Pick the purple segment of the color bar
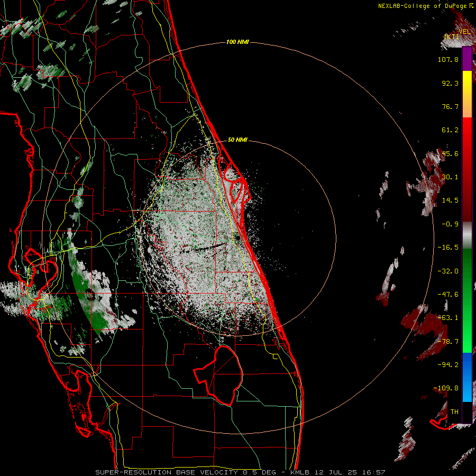The image size is (476, 476). pyautogui.click(x=467, y=59)
